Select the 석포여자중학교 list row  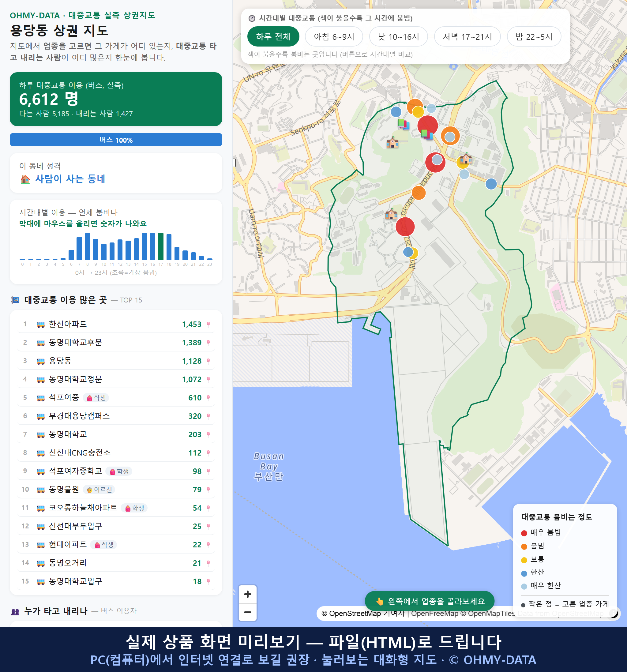tap(116, 471)
